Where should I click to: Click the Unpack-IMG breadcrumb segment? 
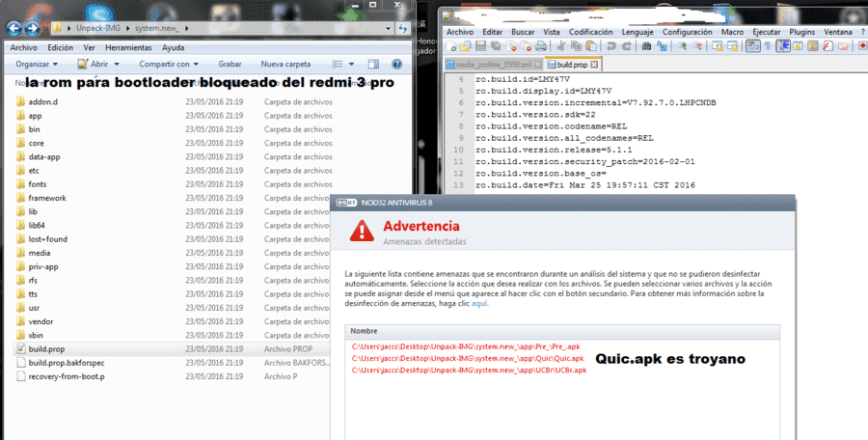(x=98, y=28)
